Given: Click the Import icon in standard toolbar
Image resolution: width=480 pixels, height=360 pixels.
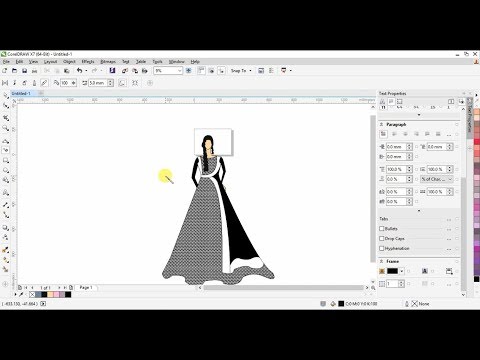Looking at the screenshot, I should (125, 71).
